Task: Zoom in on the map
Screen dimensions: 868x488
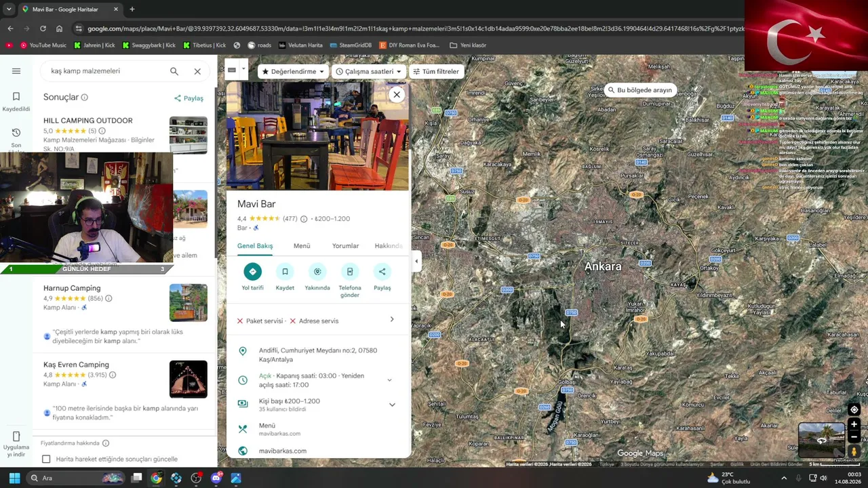Action: pyautogui.click(x=854, y=425)
